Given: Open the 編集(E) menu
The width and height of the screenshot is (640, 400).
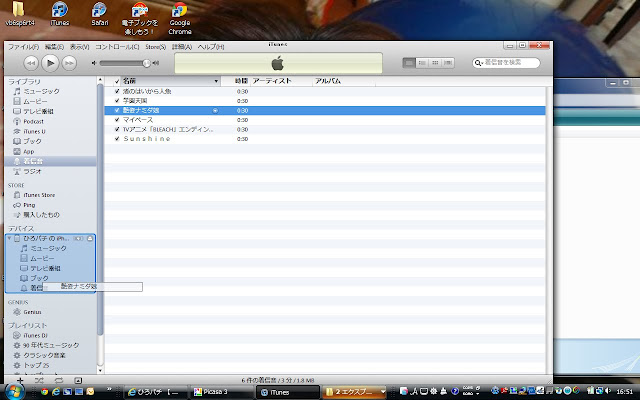Looking at the screenshot, I should [54, 47].
